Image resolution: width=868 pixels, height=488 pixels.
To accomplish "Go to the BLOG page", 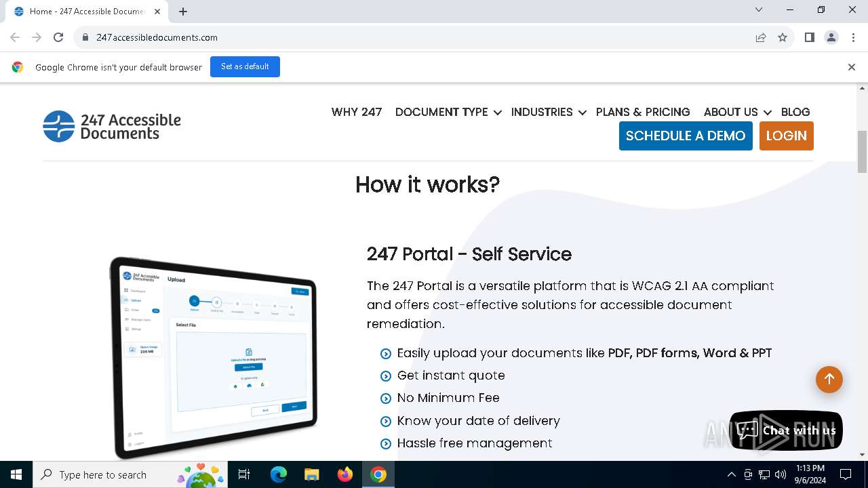I will tap(795, 112).
